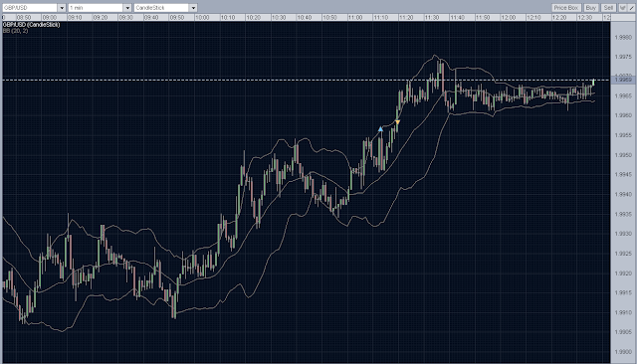
Task: Open the CandleStick chart type dropdown
Action: [x=165, y=8]
